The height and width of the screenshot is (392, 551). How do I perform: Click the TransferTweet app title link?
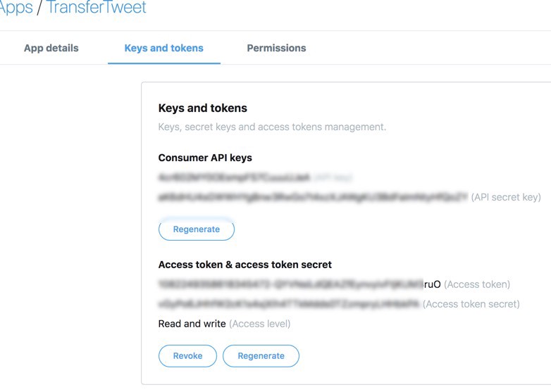[x=97, y=8]
